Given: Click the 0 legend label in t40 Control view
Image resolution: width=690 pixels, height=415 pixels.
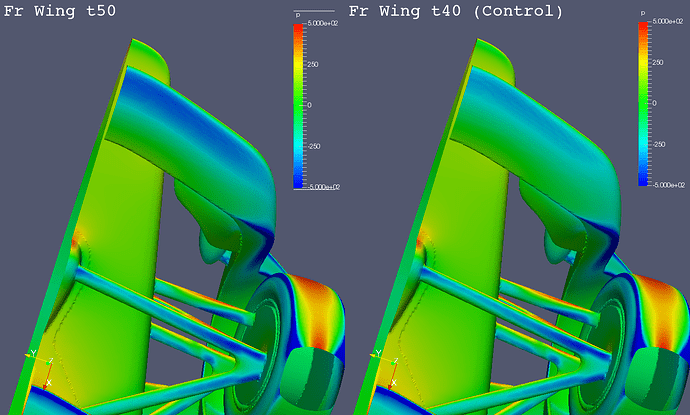Looking at the screenshot, I should click(654, 103).
